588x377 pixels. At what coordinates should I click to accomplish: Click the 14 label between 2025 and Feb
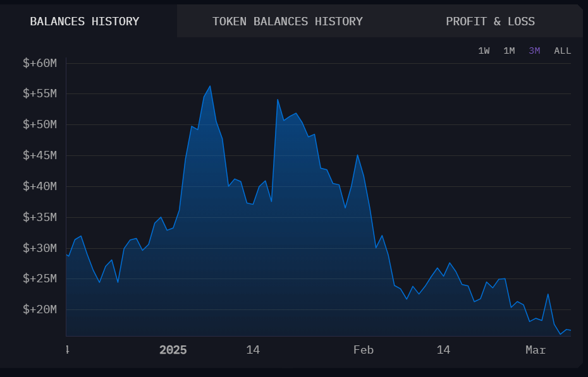tap(253, 350)
